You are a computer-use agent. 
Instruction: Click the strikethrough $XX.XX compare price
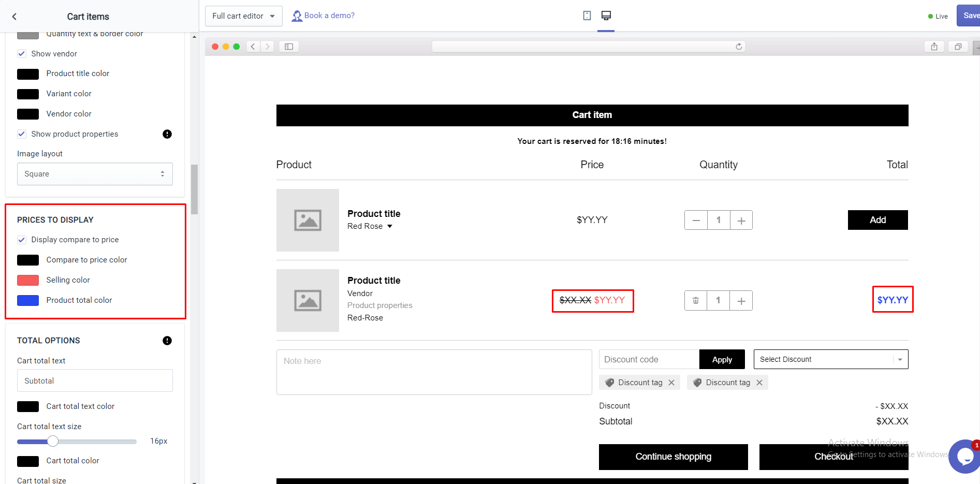[575, 300]
